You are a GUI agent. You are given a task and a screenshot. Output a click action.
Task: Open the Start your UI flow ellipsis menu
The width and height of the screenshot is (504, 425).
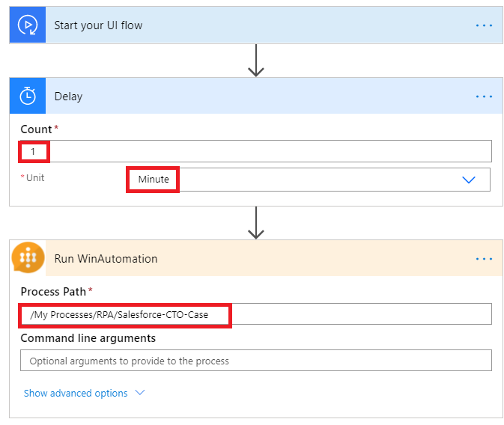coord(484,25)
